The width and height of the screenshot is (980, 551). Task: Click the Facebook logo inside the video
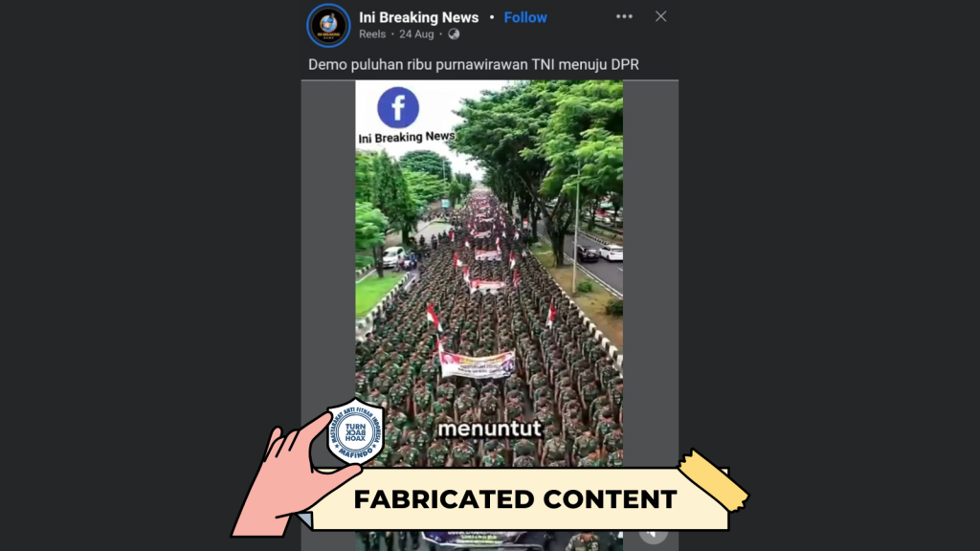pos(398,107)
